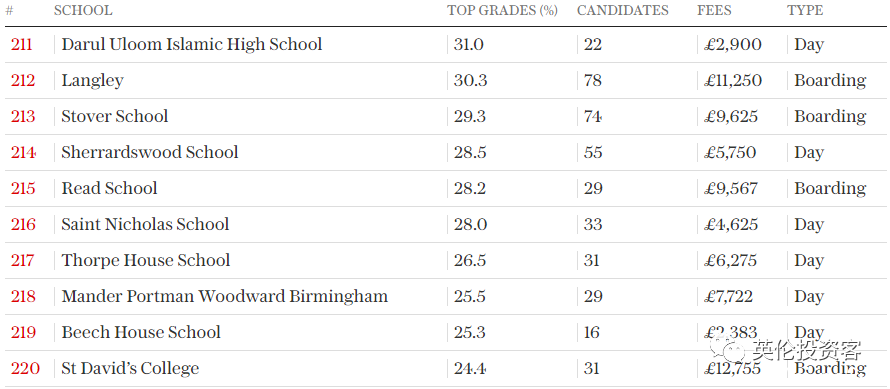Image resolution: width=890 pixels, height=389 pixels.
Task: Open the Stover School row
Action: 115,116
